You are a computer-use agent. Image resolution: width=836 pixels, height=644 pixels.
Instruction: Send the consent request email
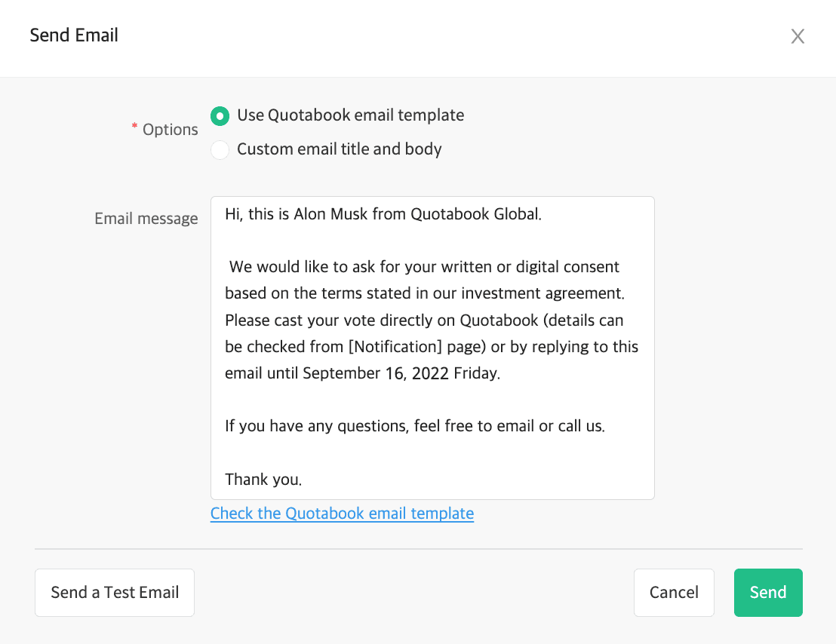point(768,593)
